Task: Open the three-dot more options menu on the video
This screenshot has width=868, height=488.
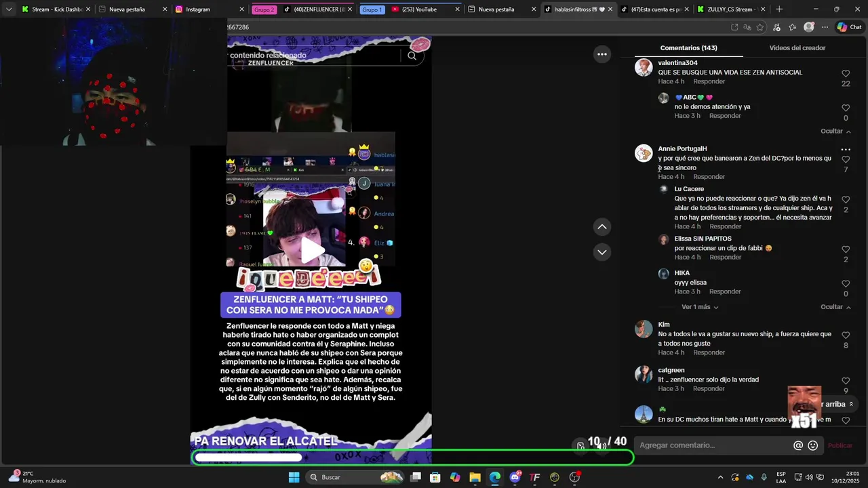Action: click(602, 54)
